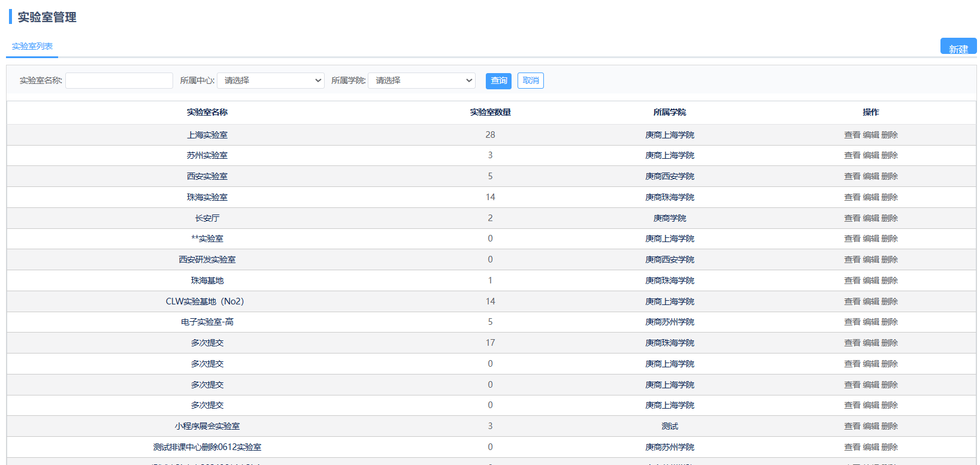Image resolution: width=980 pixels, height=465 pixels.
Task: Edit the **实验室 row
Action: [x=871, y=238]
